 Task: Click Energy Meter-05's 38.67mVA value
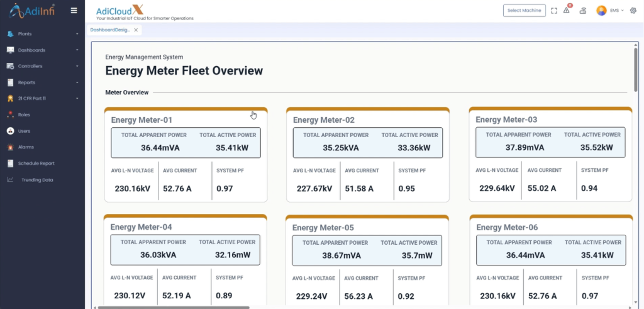[341, 256]
